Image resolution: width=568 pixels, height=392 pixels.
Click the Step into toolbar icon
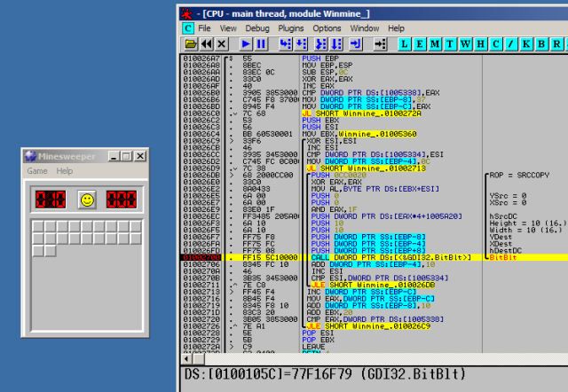click(286, 44)
